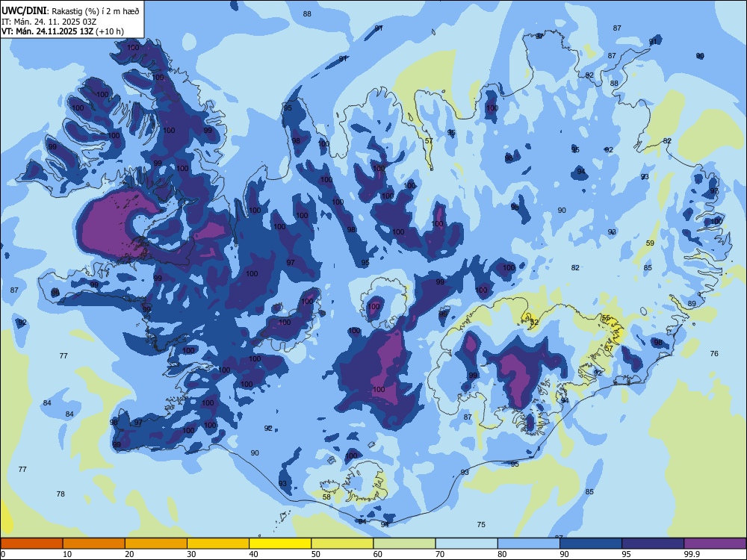Select the dark indigo 95–99.9 legend swatch
The height and width of the screenshot is (560, 747).
(653, 544)
